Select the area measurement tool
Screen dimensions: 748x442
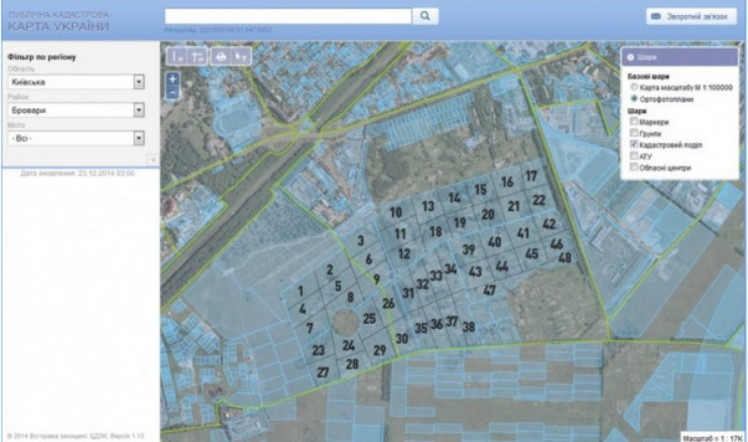click(x=197, y=56)
